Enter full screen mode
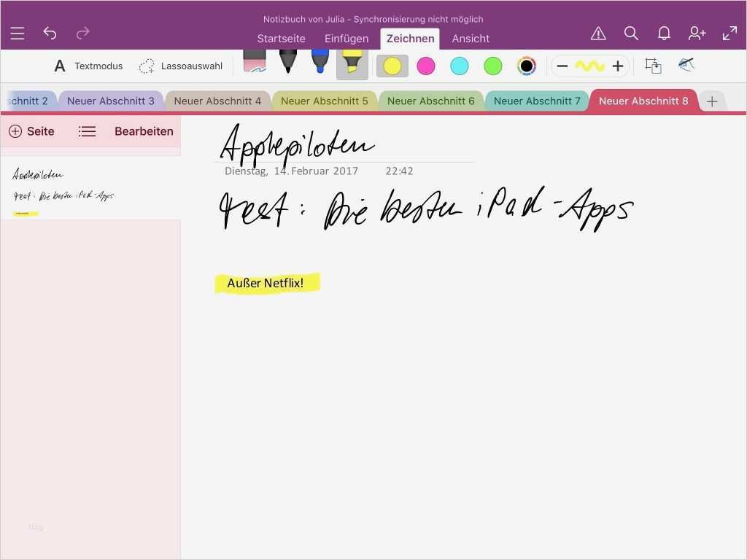Viewport: 747px width, 560px height. coord(729,34)
